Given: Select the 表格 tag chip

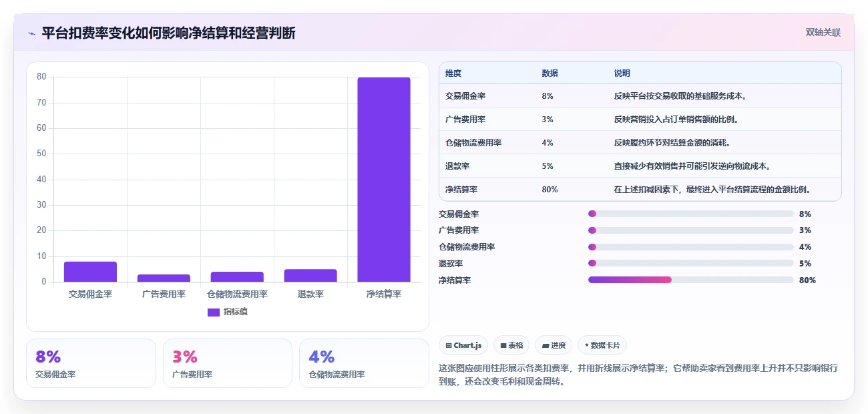Looking at the screenshot, I should [x=511, y=345].
